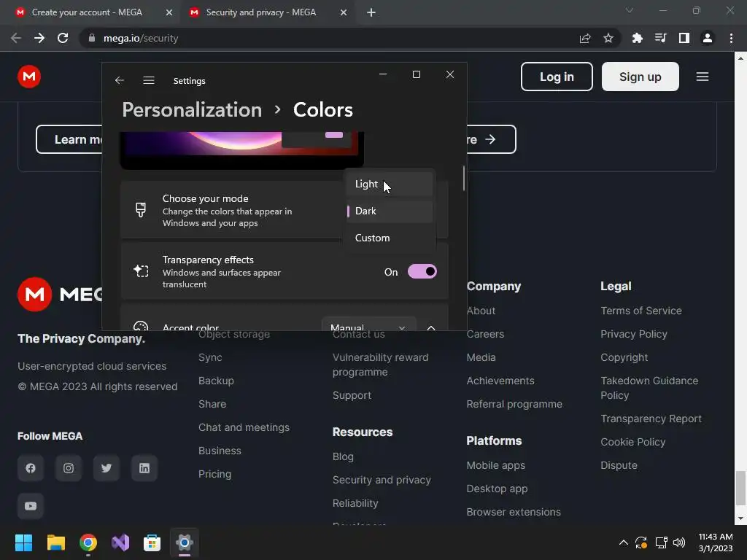Open Chrome three-dot menu
The height and width of the screenshot is (560, 747).
pyautogui.click(x=731, y=38)
